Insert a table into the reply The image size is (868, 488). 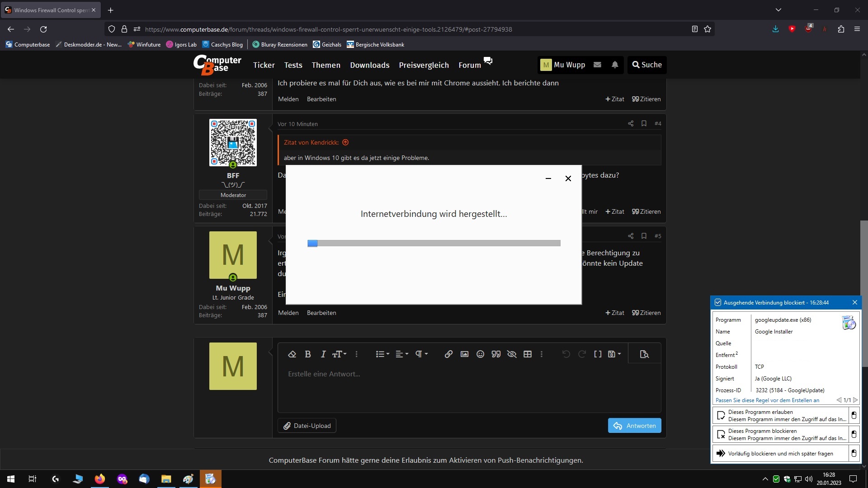point(527,354)
